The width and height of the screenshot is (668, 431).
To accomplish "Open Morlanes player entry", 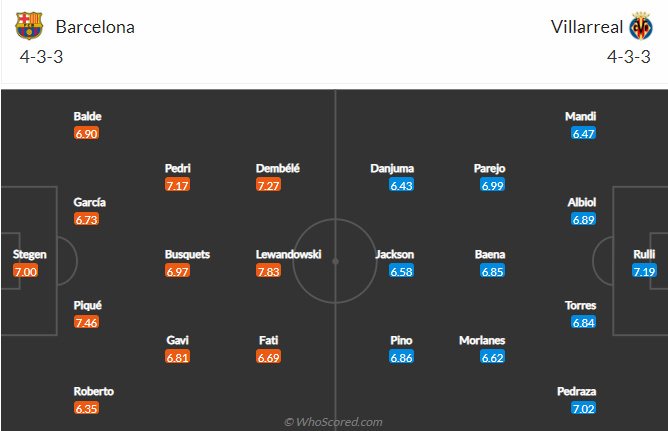I will (482, 340).
